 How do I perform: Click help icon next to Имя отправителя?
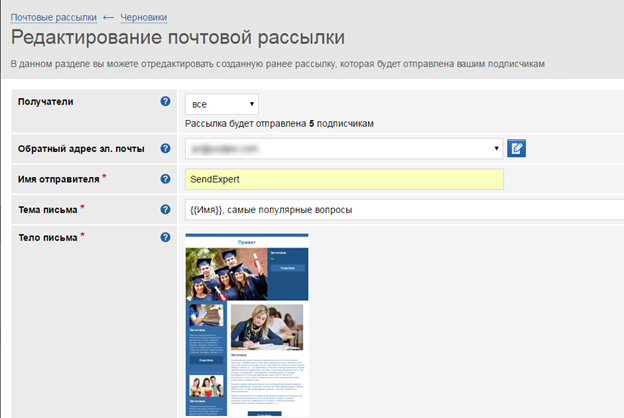pos(165,179)
